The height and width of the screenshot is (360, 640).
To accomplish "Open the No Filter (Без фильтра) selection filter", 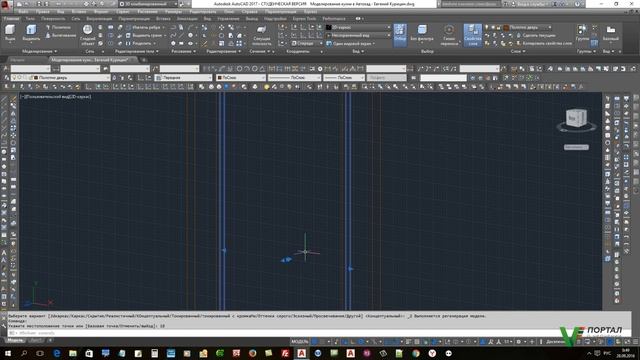I will 422,33.
